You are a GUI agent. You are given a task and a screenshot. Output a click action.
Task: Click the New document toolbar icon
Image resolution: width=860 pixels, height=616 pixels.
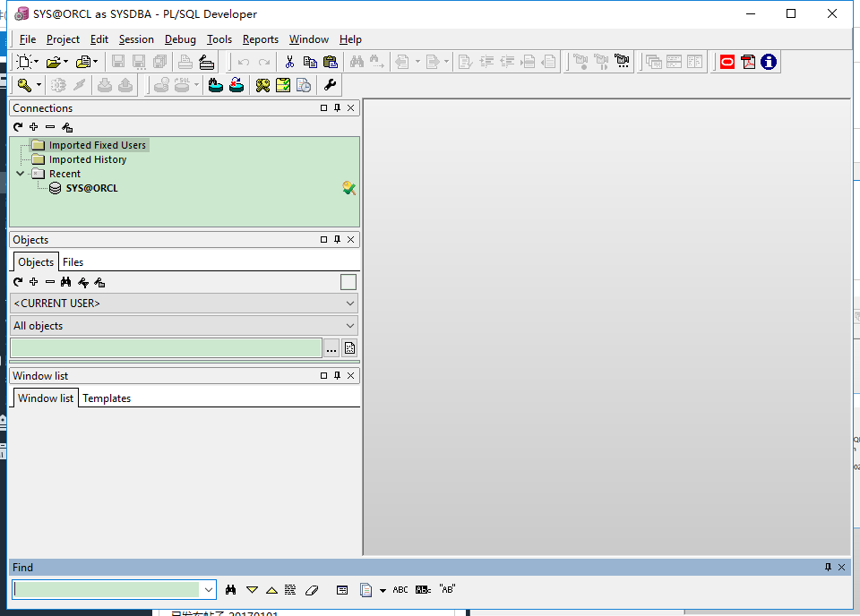click(x=23, y=62)
